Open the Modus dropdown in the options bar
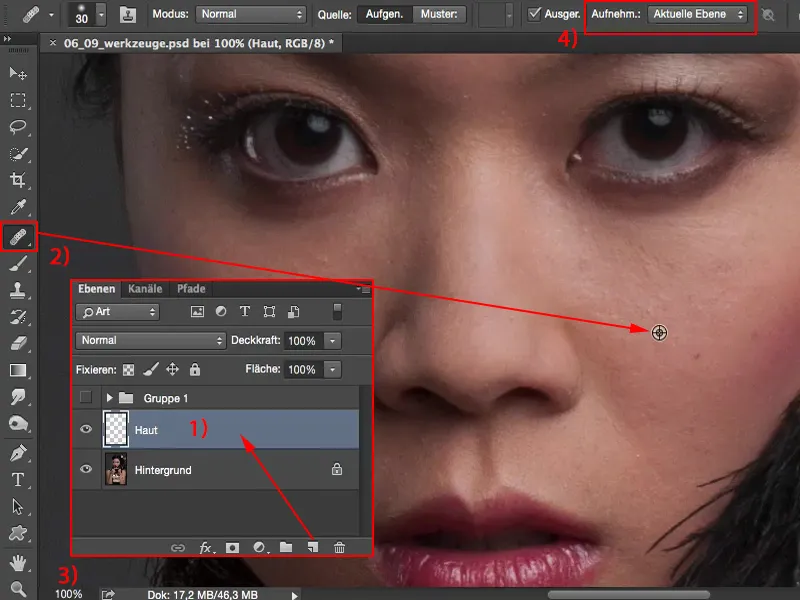Image resolution: width=800 pixels, height=600 pixels. point(250,15)
